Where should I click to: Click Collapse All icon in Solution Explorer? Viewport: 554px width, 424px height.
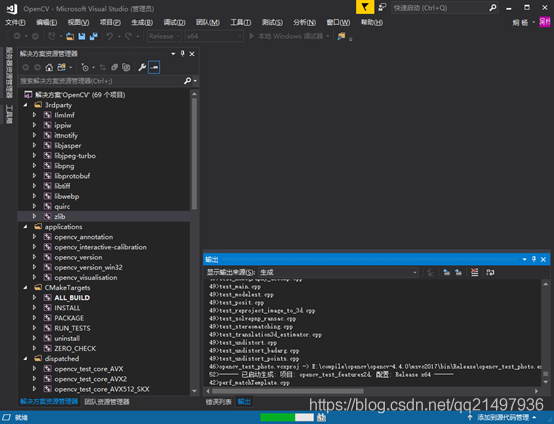pyautogui.click(x=114, y=67)
